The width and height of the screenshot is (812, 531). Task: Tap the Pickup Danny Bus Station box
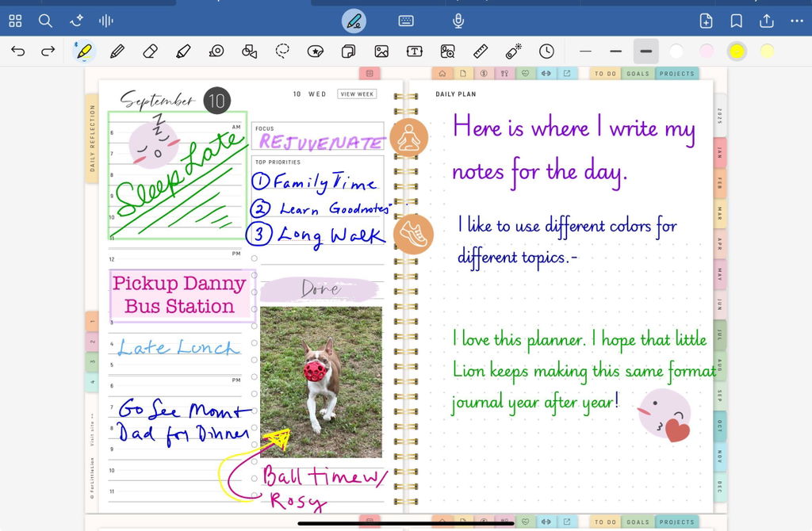(x=181, y=295)
